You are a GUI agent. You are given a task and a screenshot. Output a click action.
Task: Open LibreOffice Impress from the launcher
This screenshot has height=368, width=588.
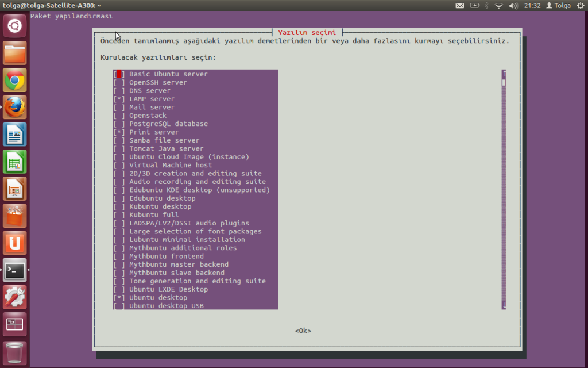point(14,189)
